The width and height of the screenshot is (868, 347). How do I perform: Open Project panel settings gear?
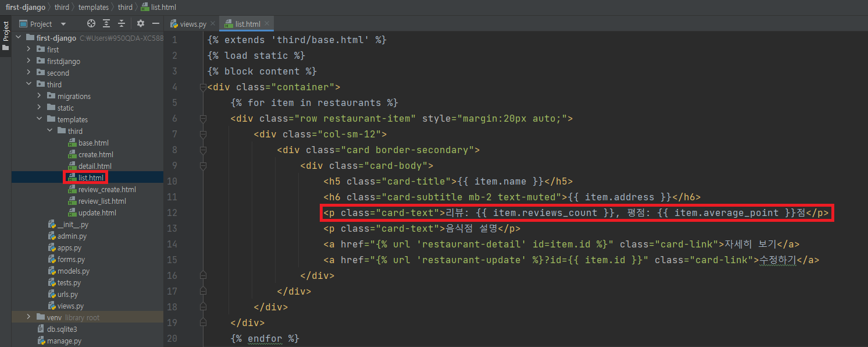click(141, 24)
